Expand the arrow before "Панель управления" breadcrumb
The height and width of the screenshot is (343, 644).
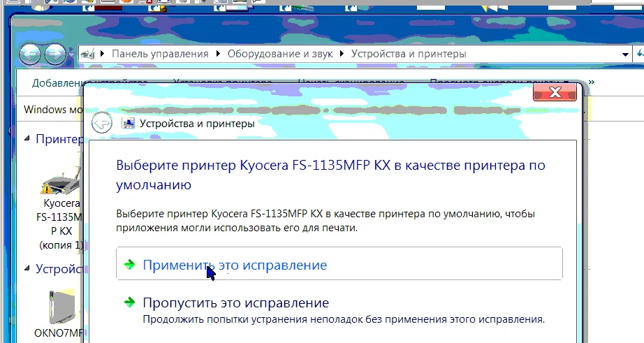pos(103,54)
